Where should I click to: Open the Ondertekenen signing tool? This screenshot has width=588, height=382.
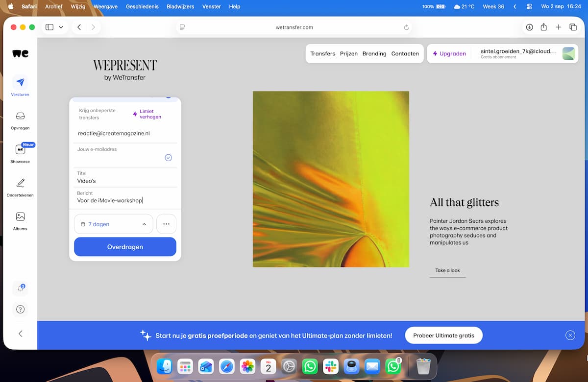[x=20, y=187]
